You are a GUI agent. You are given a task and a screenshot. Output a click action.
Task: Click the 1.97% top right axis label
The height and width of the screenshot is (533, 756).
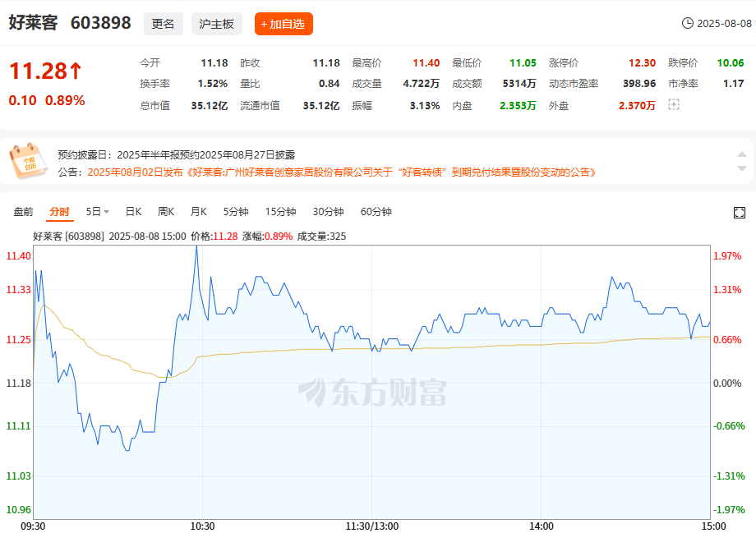coord(727,256)
